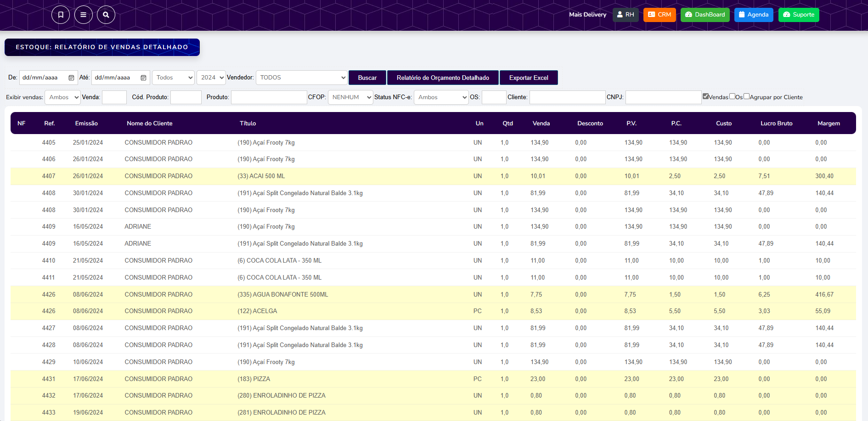Click the Margem column header
868x421 pixels.
[x=829, y=123]
